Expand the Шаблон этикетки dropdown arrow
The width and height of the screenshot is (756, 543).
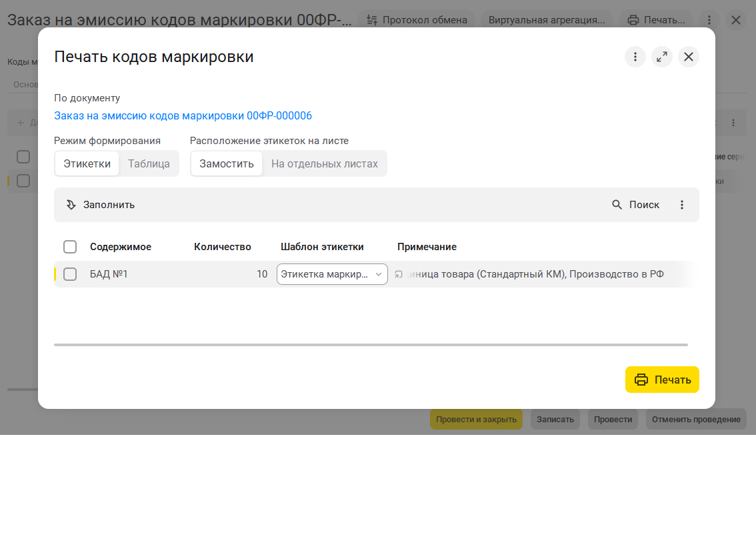click(379, 274)
